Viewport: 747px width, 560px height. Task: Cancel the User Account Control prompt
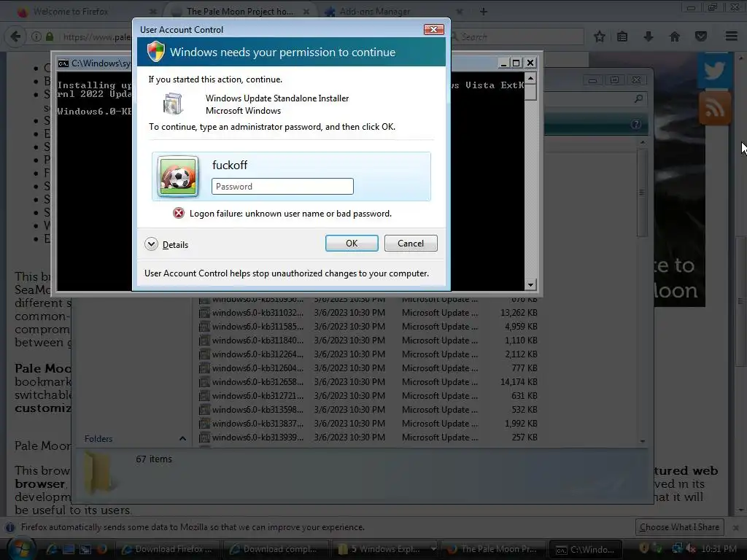(x=411, y=244)
